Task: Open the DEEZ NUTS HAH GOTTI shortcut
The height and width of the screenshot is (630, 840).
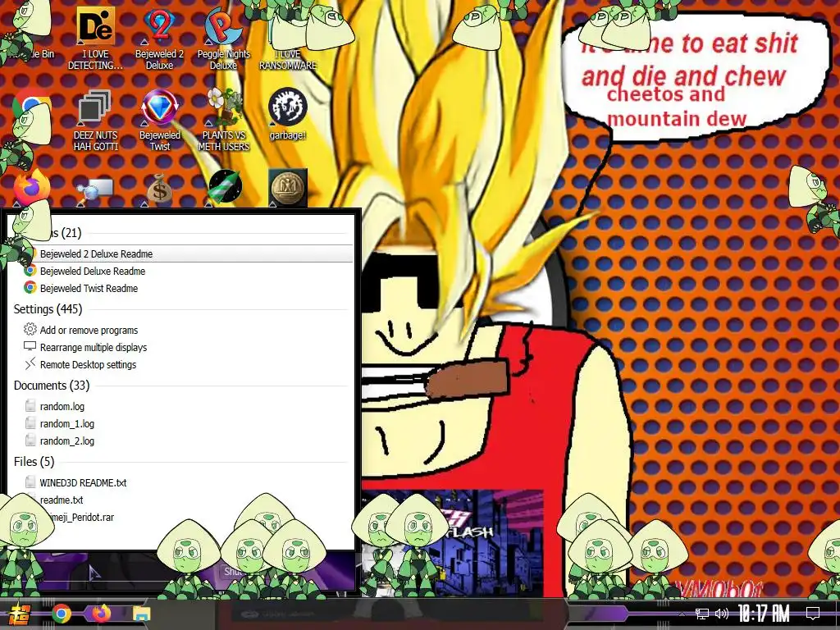Action: tap(95, 121)
